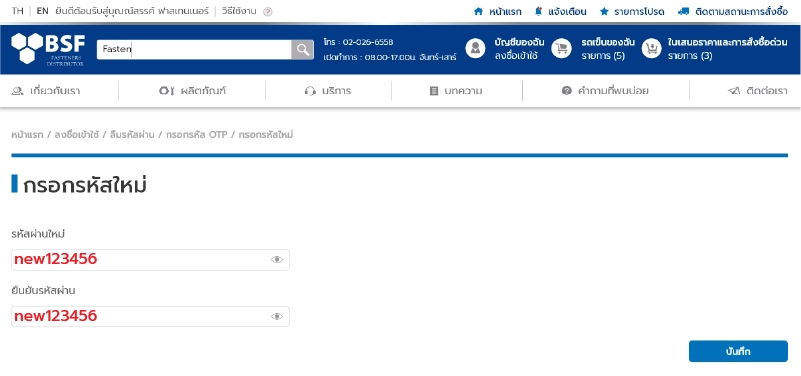Open แจ้งเตือน notifications link
Image resolution: width=801 pixels, height=376 pixels.
click(x=567, y=11)
